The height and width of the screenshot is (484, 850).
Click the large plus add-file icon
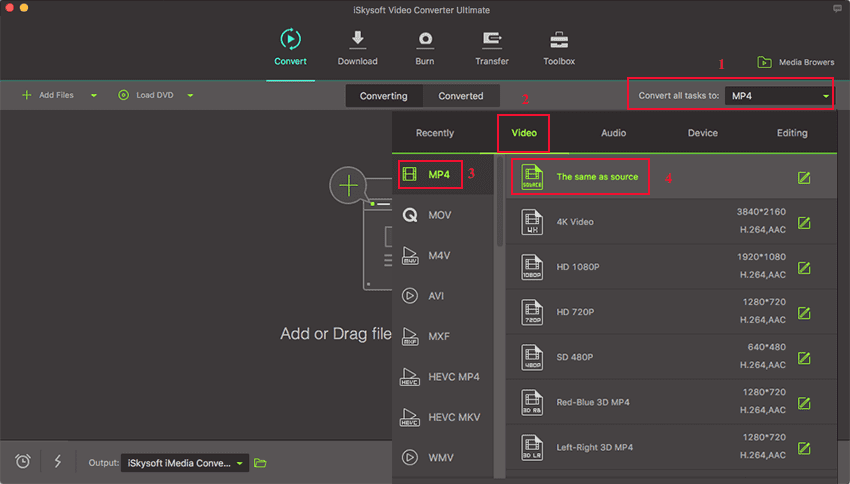(348, 185)
